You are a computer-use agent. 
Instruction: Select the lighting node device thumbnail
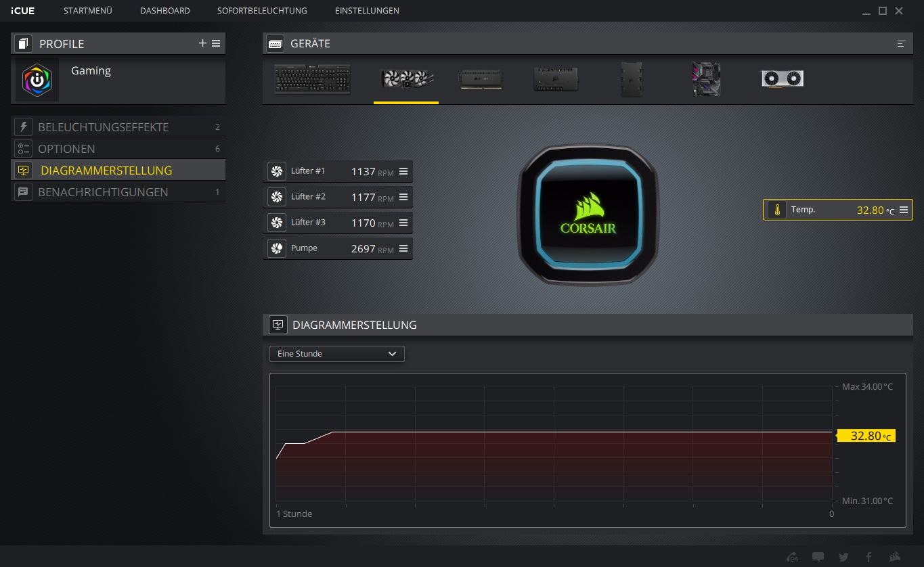coord(631,79)
